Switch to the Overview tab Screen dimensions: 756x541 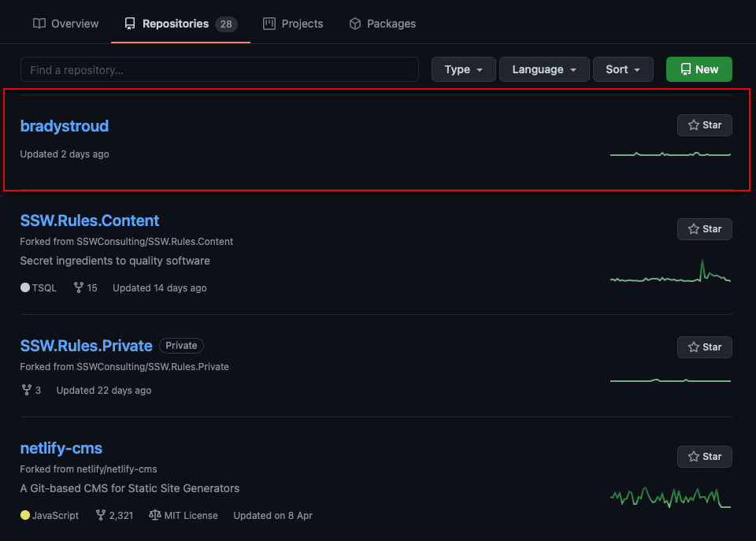tap(66, 24)
